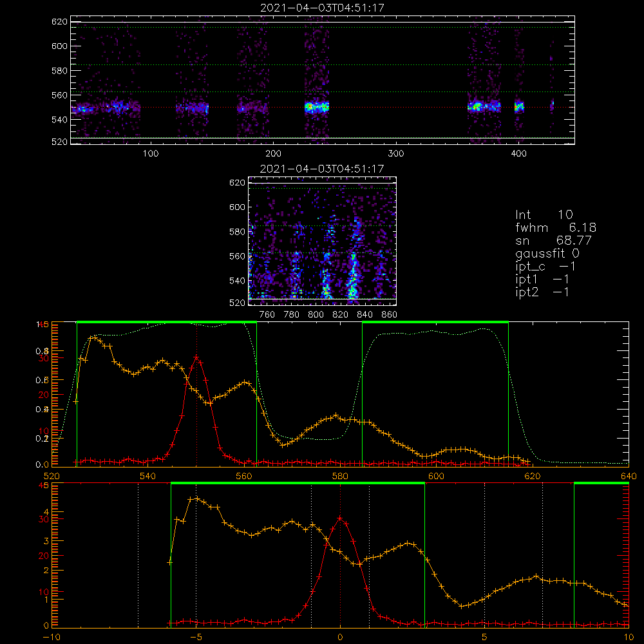The width and height of the screenshot is (644, 644).
Task: Click the 560 x-axis label of the profile plot
Action: (x=244, y=476)
